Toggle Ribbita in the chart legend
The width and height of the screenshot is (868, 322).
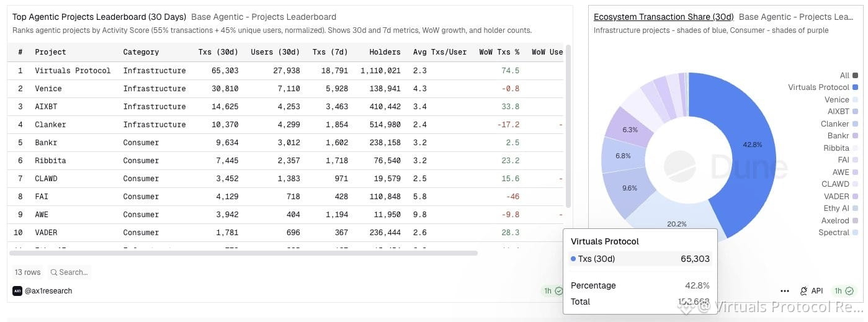[x=841, y=148]
